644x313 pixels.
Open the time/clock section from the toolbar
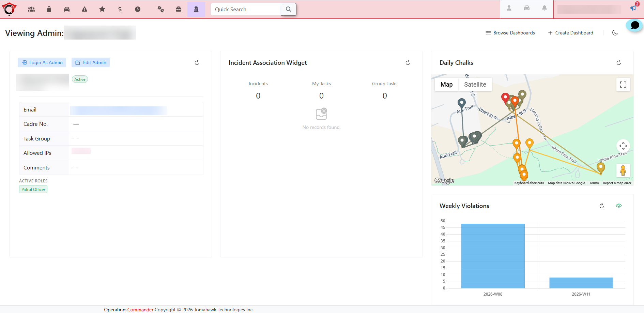pos(138,9)
